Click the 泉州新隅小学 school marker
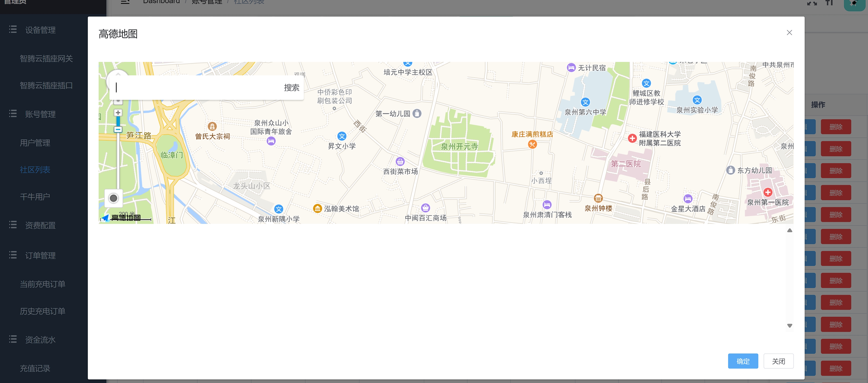Viewport: 868px width, 383px height. pos(278,209)
